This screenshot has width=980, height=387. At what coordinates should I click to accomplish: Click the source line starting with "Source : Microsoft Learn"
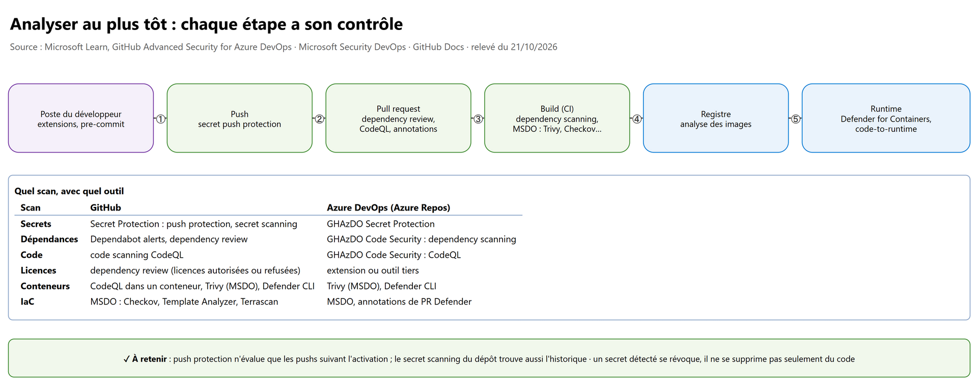click(284, 47)
